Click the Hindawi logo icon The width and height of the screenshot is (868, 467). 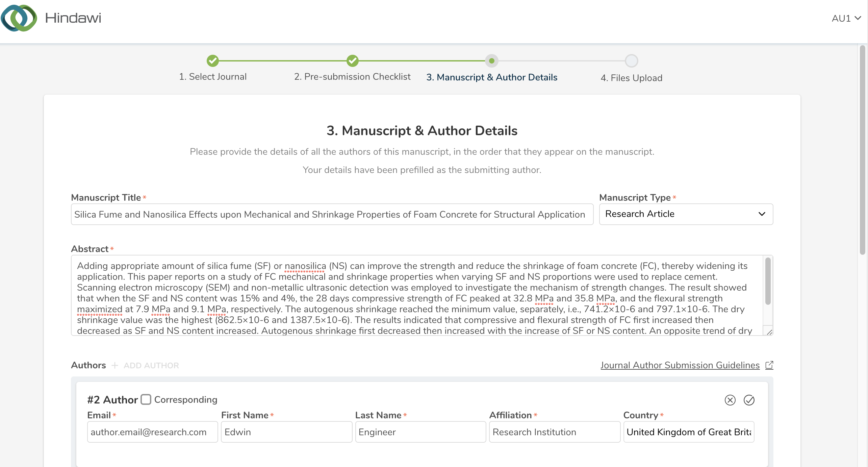coord(19,18)
